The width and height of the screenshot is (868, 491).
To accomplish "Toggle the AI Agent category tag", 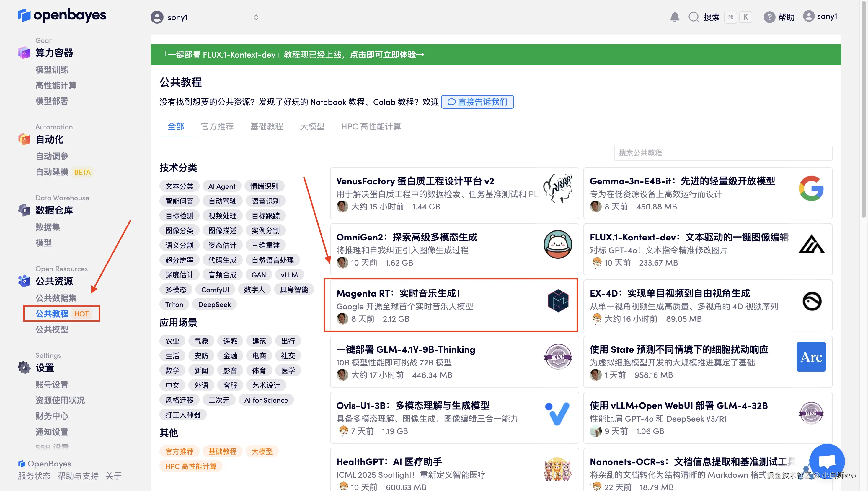I will (x=222, y=186).
